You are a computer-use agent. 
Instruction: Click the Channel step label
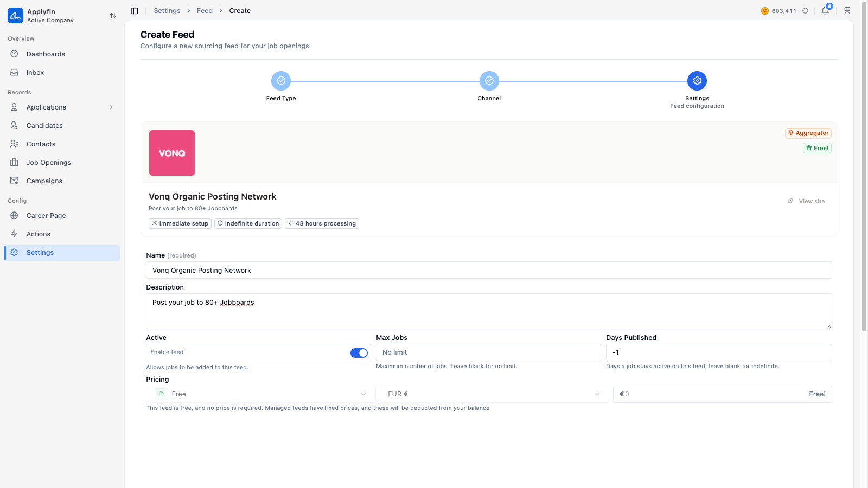pos(489,99)
